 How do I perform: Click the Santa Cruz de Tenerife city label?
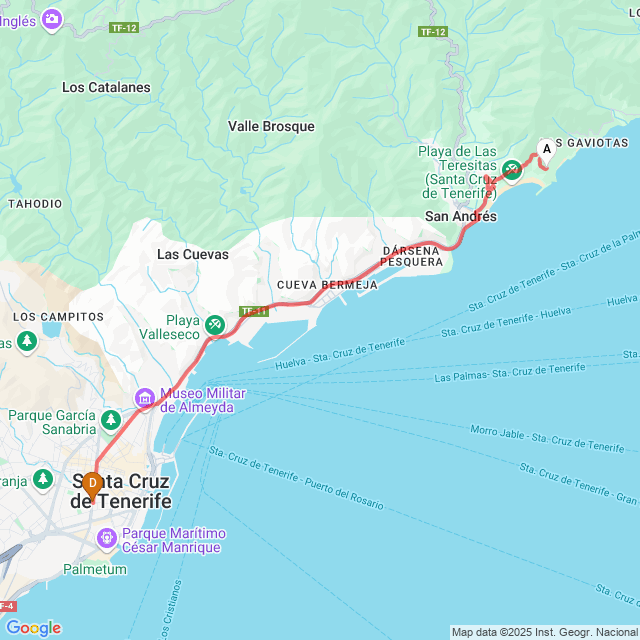tap(121, 491)
